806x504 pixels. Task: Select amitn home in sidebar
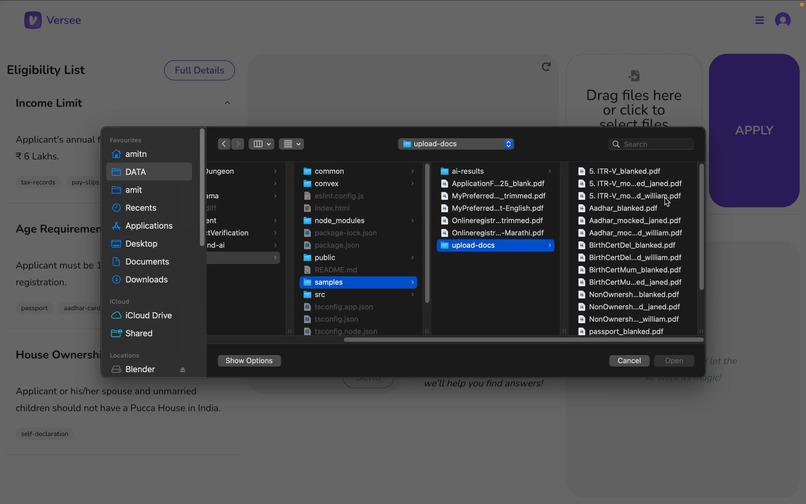(149, 154)
